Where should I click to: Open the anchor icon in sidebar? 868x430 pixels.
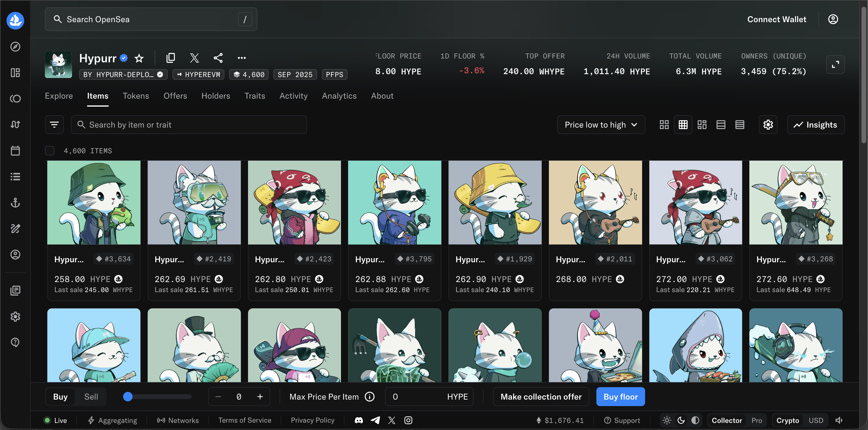point(15,203)
